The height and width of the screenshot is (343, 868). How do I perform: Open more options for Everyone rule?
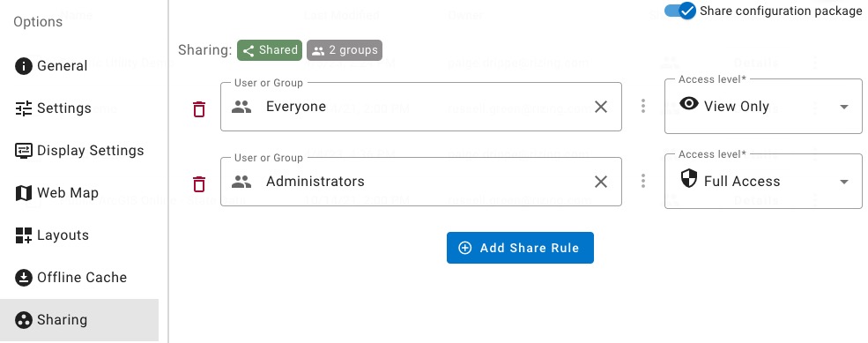[642, 106]
